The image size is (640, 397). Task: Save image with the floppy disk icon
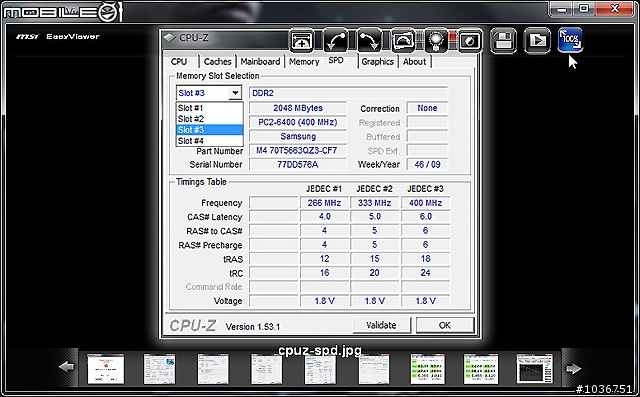click(x=503, y=40)
